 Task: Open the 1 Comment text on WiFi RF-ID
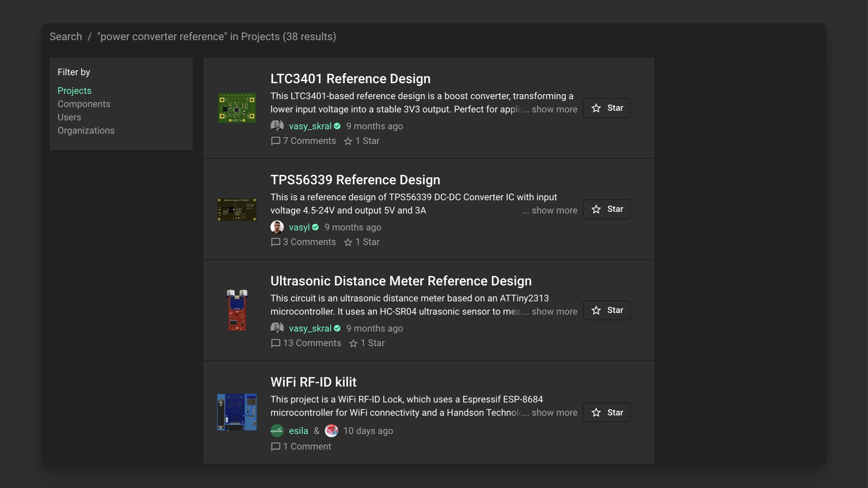(307, 446)
